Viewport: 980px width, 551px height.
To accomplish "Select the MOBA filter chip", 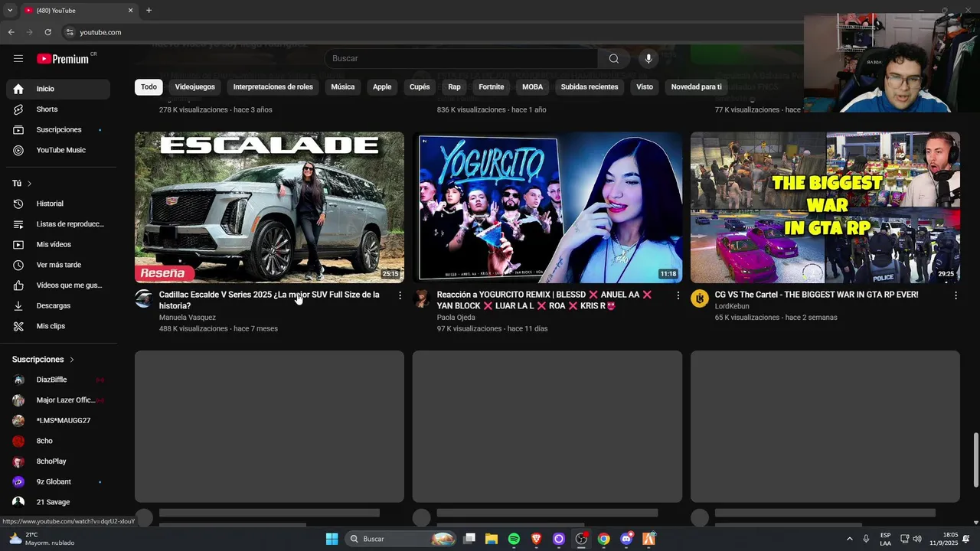I will coord(532,87).
